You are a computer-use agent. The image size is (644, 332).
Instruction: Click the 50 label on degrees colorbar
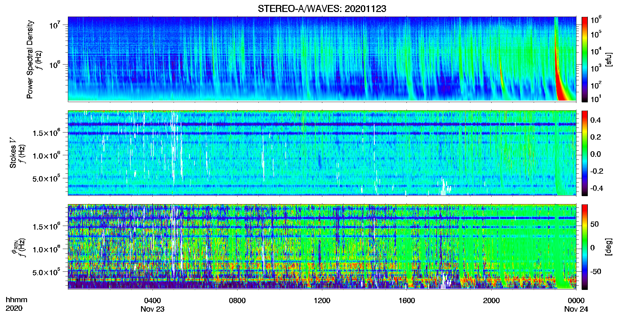click(595, 224)
